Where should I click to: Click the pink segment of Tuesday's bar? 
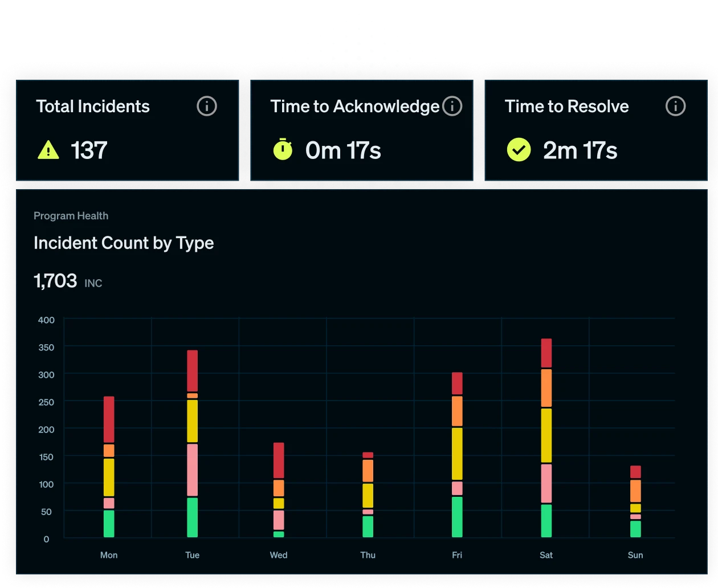pyautogui.click(x=193, y=470)
